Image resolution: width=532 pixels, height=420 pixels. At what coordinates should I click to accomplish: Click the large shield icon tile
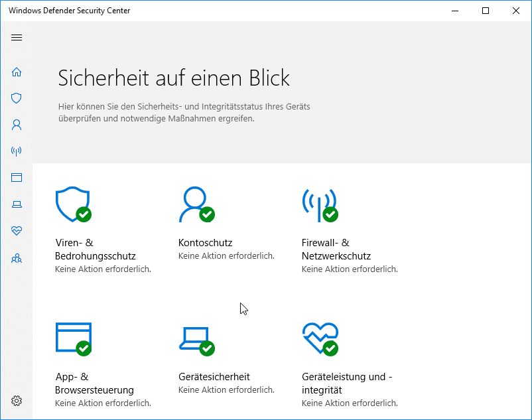tap(73, 204)
